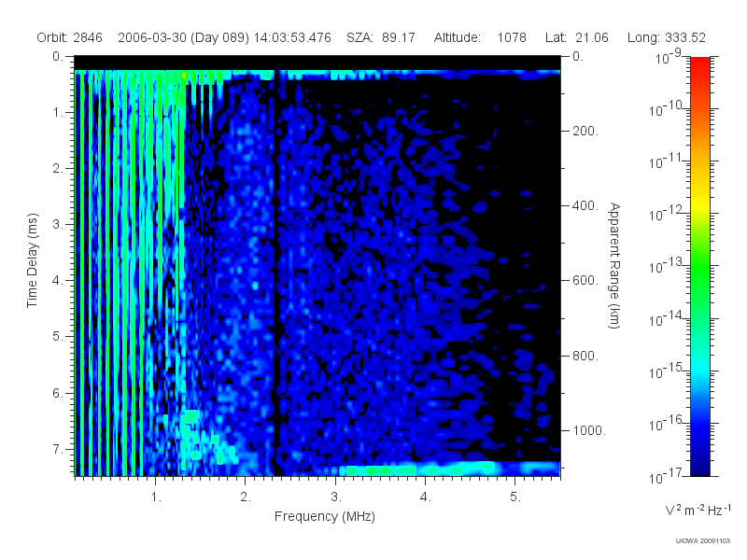This screenshot has height=560, width=747.
Task: Select the date '2006-03-30 (Day 089)' text
Action: 183,37
